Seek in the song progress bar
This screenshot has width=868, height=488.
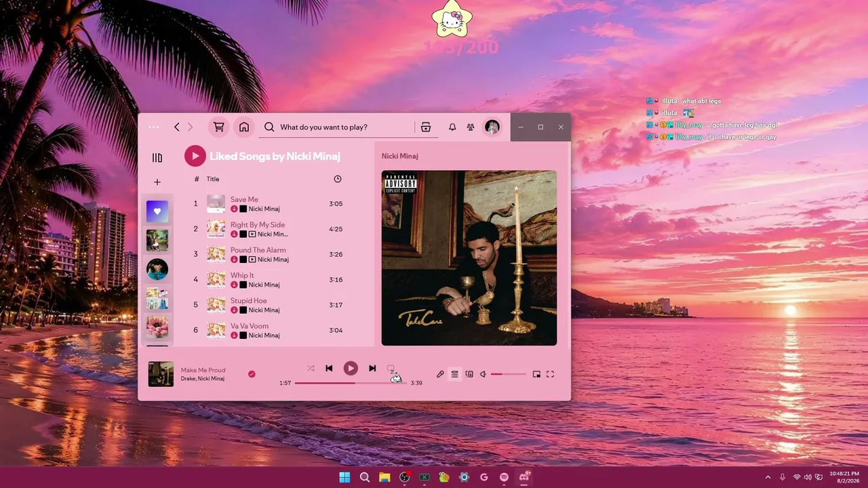(351, 383)
